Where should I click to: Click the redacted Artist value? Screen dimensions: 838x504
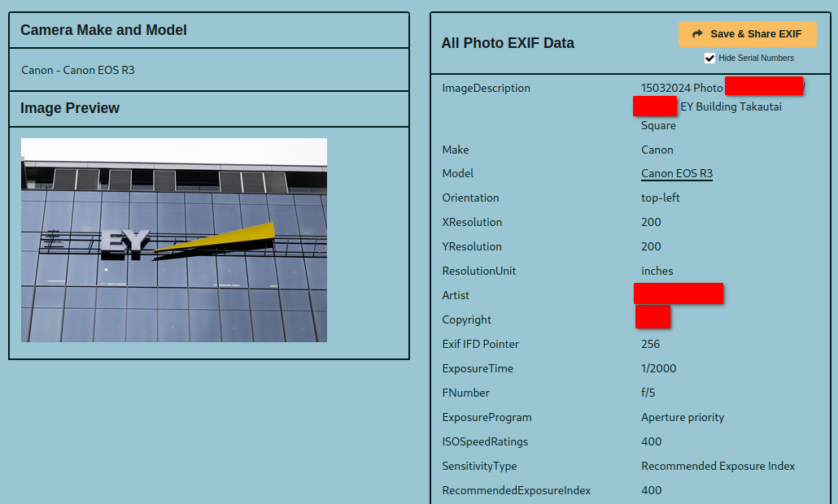pos(679,293)
